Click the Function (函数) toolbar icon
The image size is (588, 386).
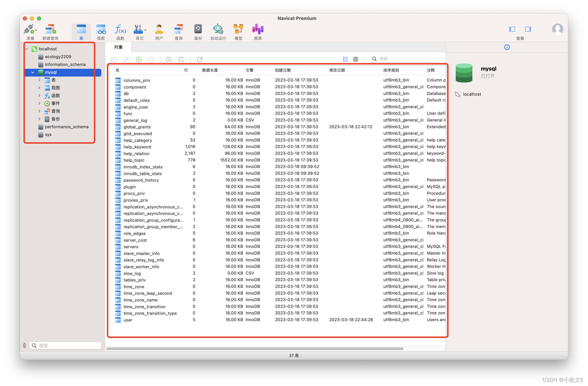[x=120, y=32]
